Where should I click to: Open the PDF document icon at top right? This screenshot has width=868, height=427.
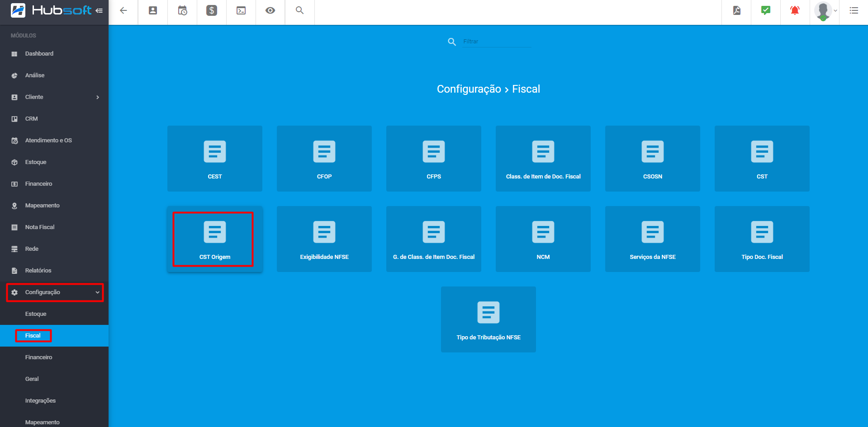737,10
